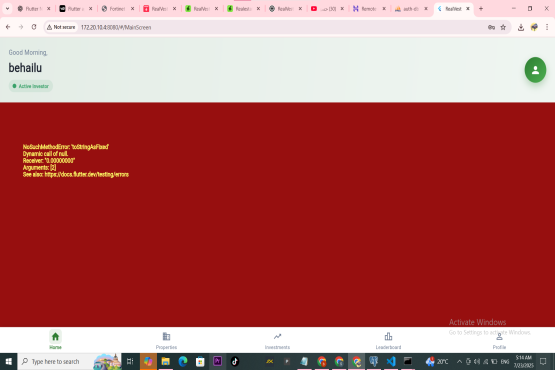Viewport: 555px width, 370px height.
Task: Switch to the Profile tab
Action: 499,340
